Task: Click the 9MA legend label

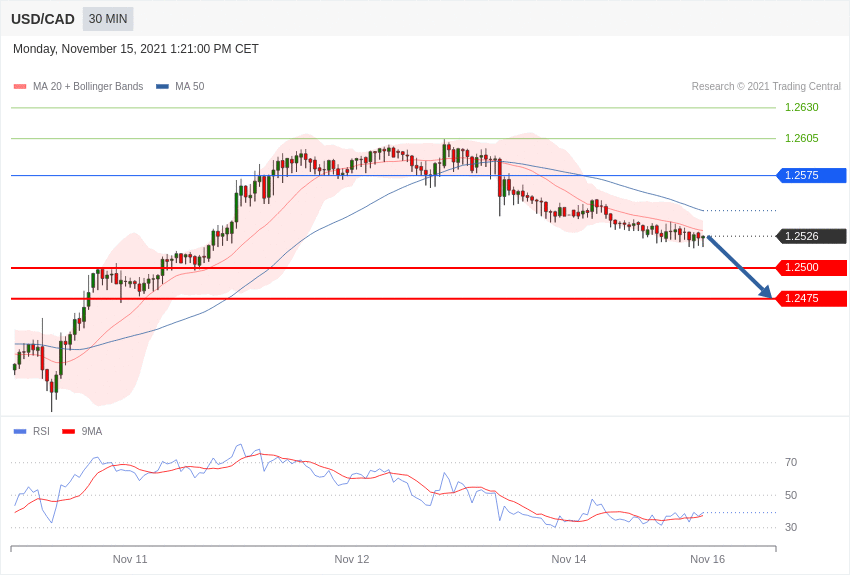Action: tap(92, 431)
